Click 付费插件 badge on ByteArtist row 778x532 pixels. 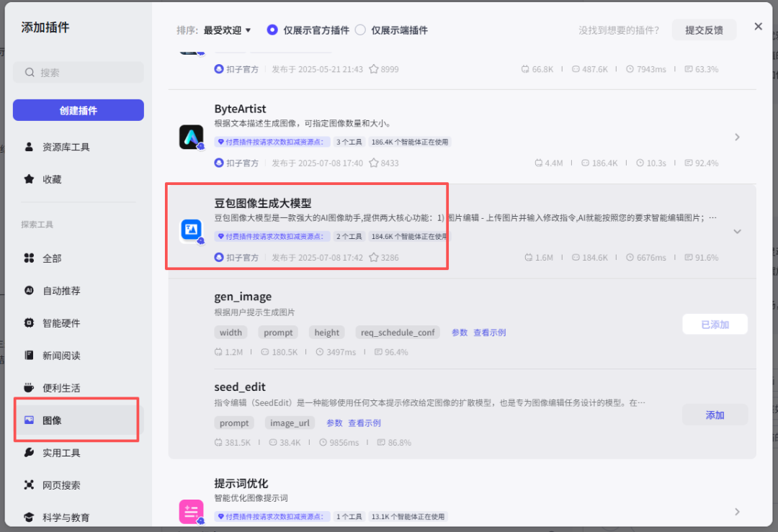coord(272,142)
